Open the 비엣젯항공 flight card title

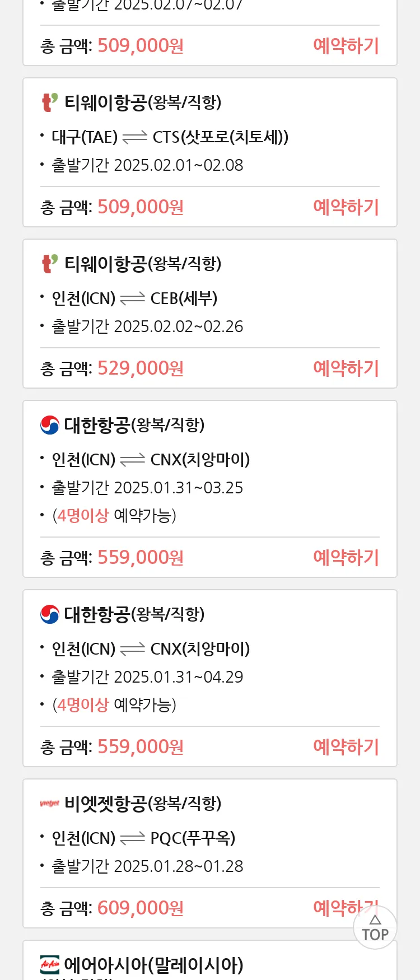(x=143, y=804)
